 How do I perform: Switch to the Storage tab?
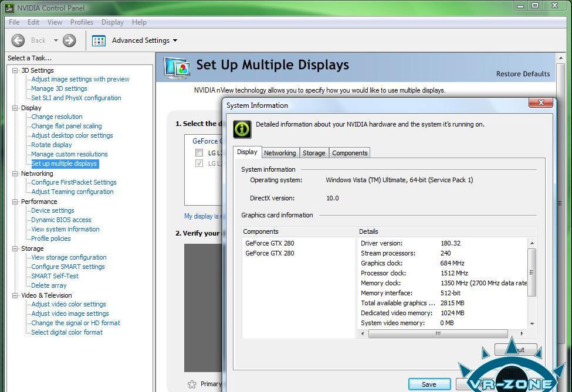pos(314,153)
